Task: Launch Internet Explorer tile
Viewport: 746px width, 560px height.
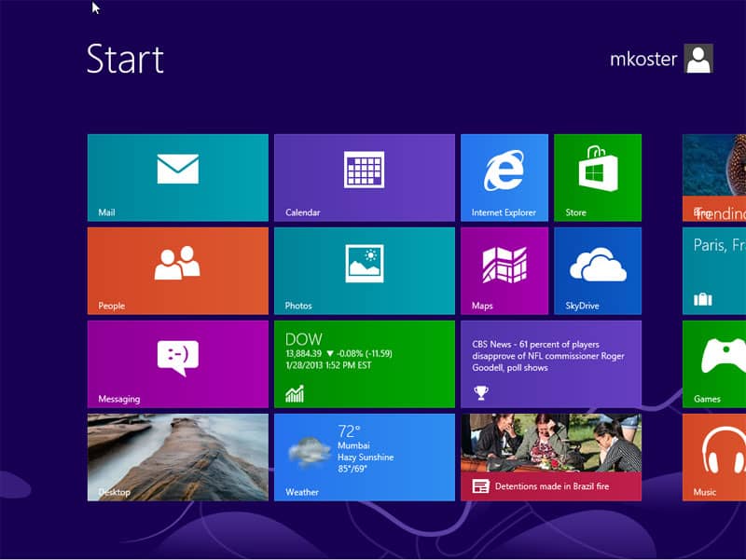Action: 504,177
